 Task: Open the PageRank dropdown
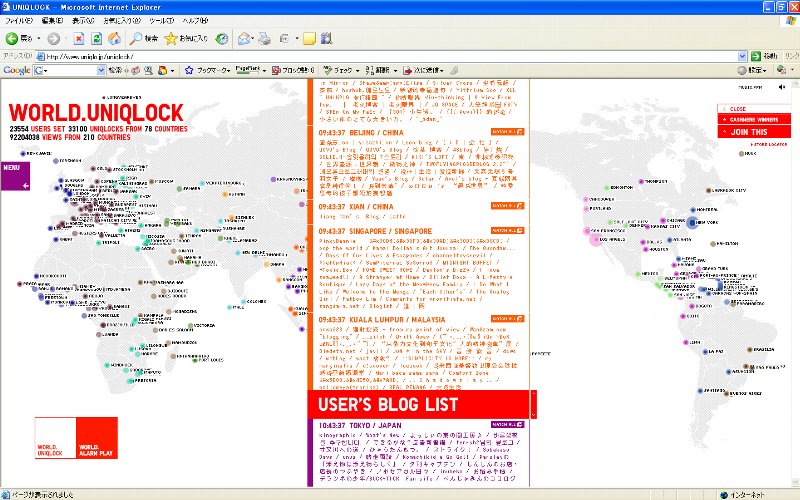264,70
